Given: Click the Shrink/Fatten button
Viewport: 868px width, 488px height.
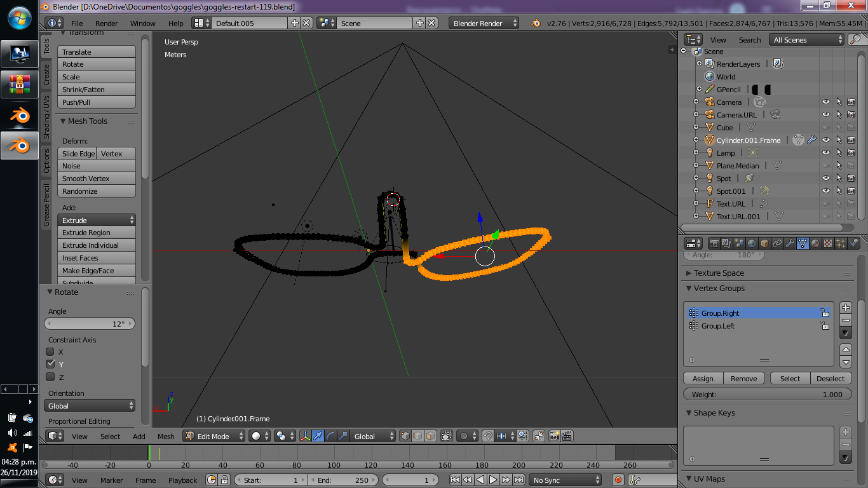Looking at the screenshot, I should (x=97, y=90).
